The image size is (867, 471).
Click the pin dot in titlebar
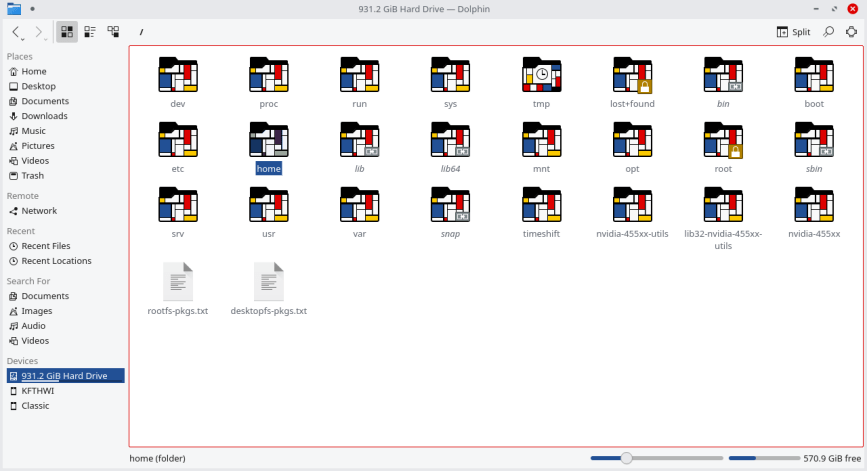point(33,9)
